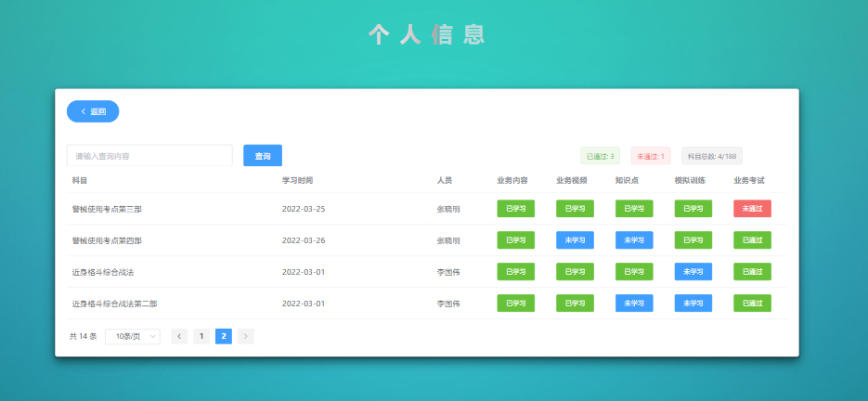Viewport: 868px width, 401px height.
Task: Click 知识点 已学习 for 警械使用考点第三部
Action: 634,209
